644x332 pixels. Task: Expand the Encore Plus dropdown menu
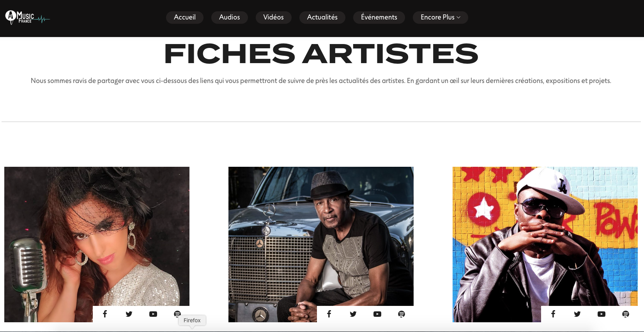[441, 17]
